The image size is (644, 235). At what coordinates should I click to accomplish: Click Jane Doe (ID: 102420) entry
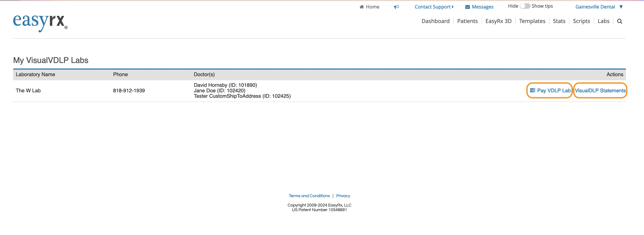[219, 91]
